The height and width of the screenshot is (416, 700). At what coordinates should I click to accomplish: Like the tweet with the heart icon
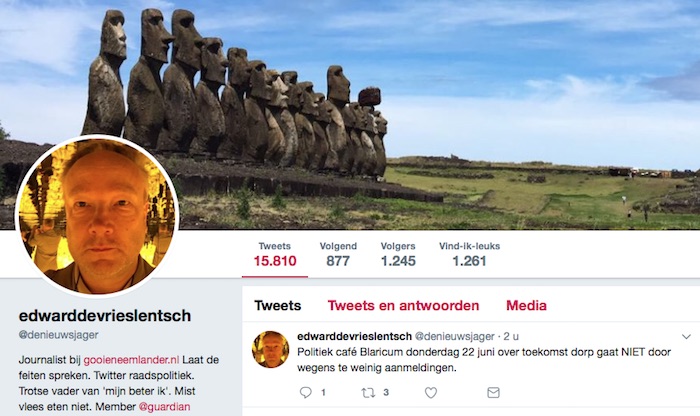[431, 392]
